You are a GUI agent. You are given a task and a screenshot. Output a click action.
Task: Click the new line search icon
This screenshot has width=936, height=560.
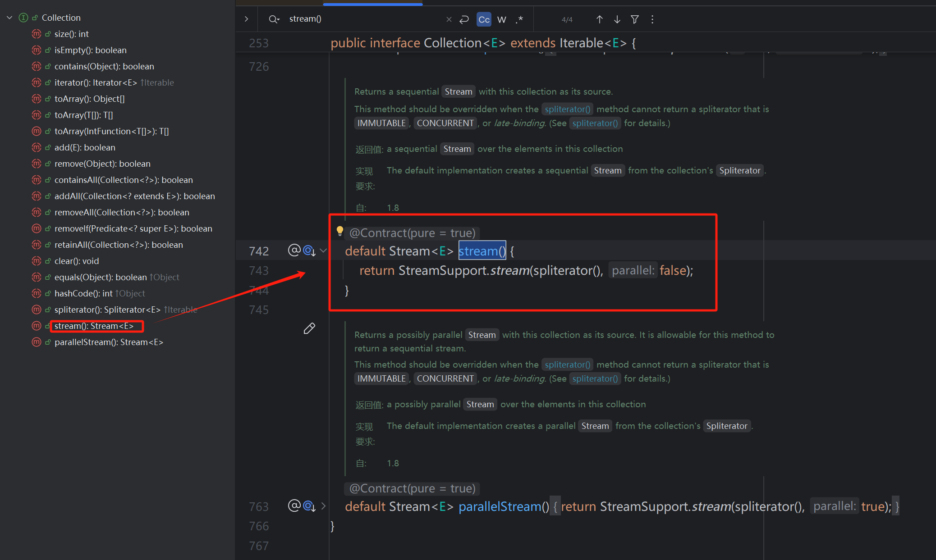coord(464,19)
